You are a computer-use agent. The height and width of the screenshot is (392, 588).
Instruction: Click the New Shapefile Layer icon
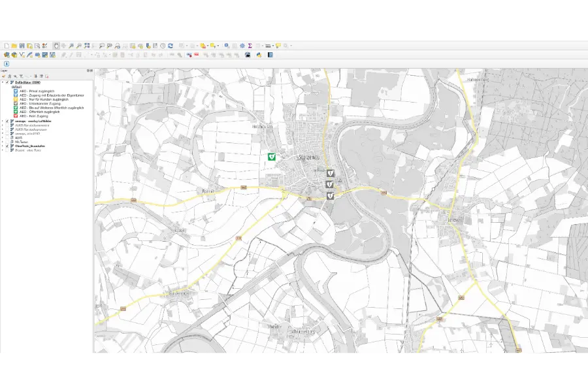point(22,55)
